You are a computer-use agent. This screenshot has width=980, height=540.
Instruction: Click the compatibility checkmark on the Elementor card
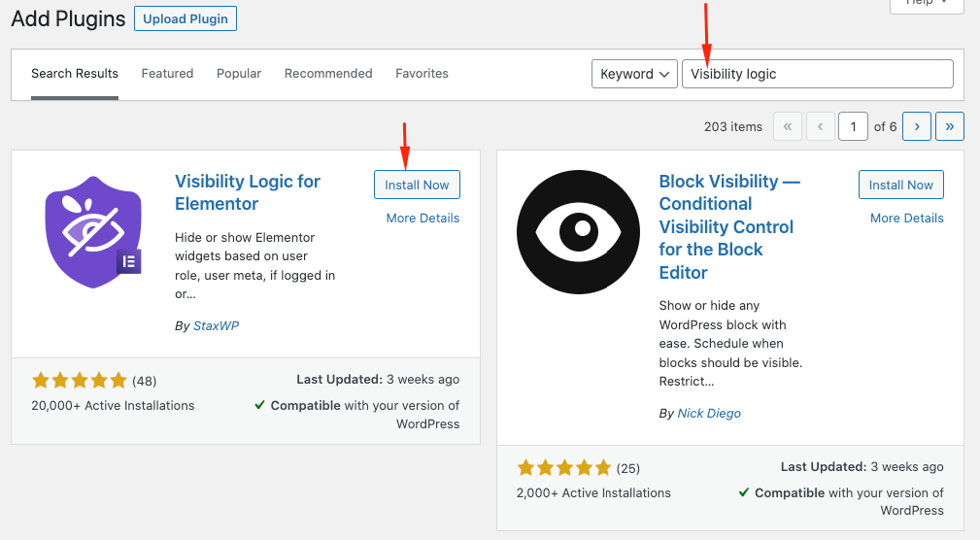(259, 405)
